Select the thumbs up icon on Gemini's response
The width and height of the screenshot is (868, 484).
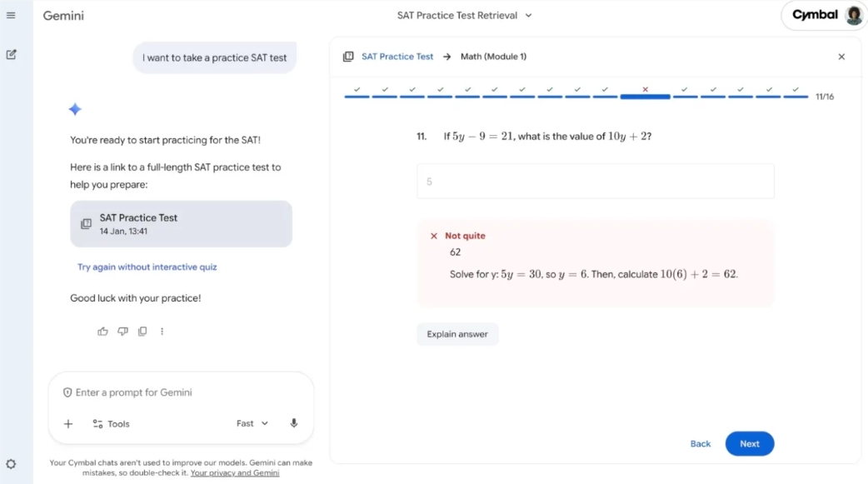pos(102,331)
